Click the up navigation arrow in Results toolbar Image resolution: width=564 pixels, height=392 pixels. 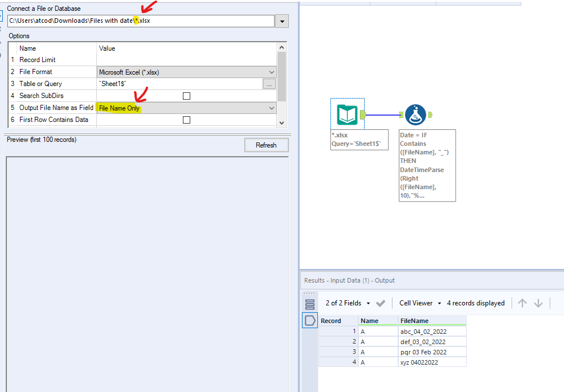point(522,303)
